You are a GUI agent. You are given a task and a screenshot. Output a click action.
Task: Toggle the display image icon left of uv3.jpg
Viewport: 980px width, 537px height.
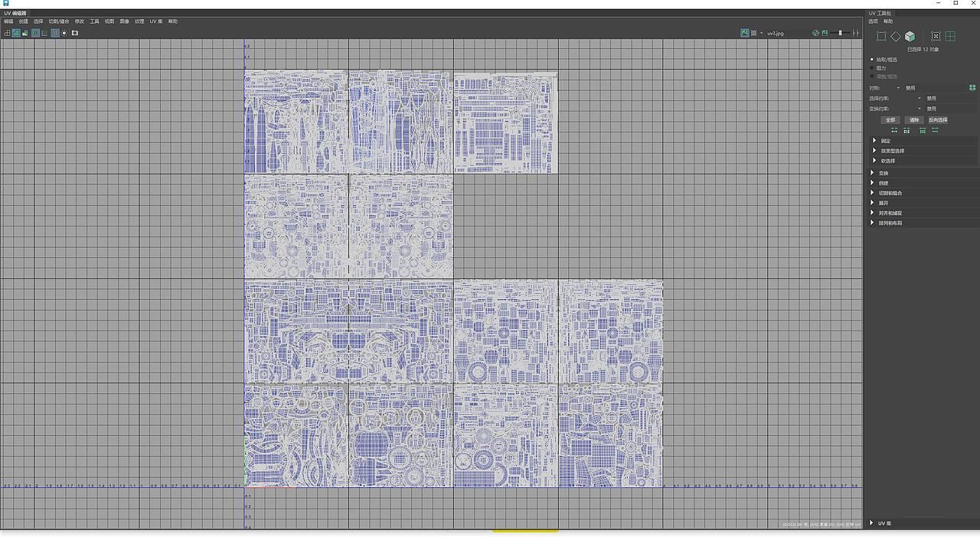click(744, 33)
